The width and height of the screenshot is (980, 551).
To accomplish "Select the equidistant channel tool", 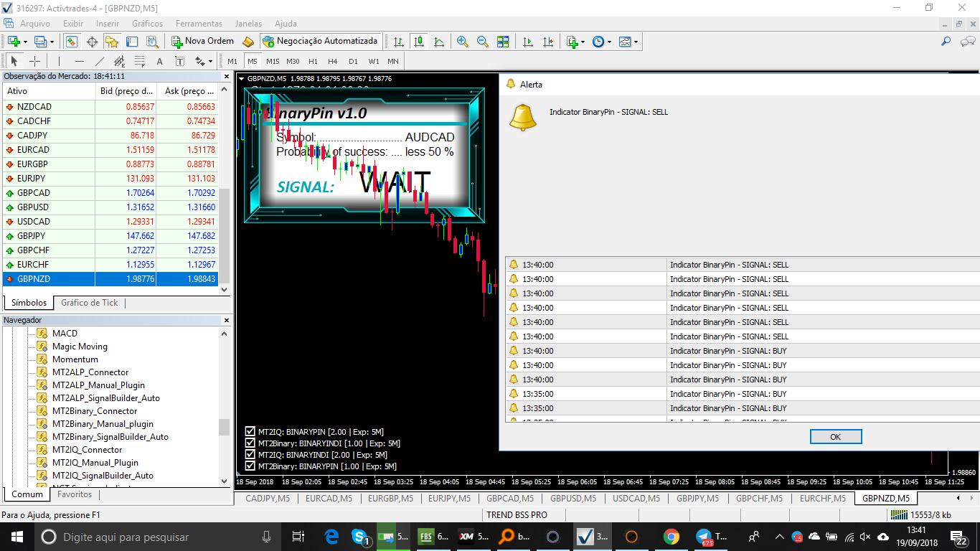I will pyautogui.click(x=120, y=61).
